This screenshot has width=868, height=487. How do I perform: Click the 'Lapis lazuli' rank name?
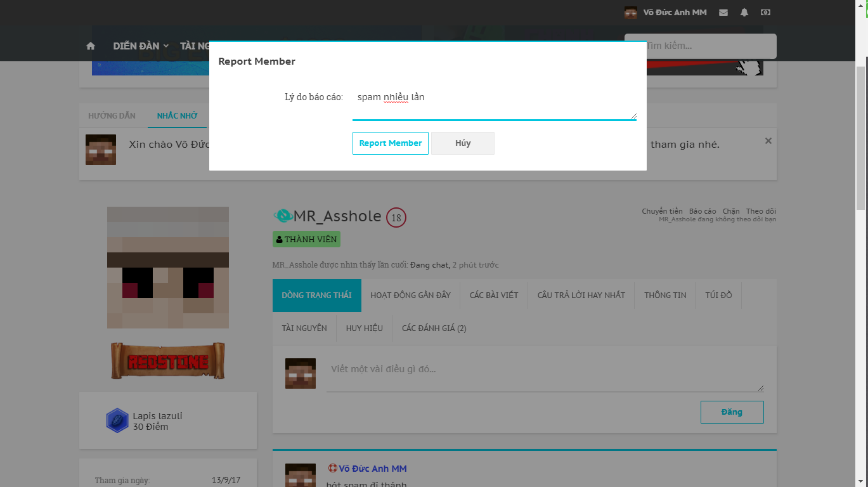[158, 416]
